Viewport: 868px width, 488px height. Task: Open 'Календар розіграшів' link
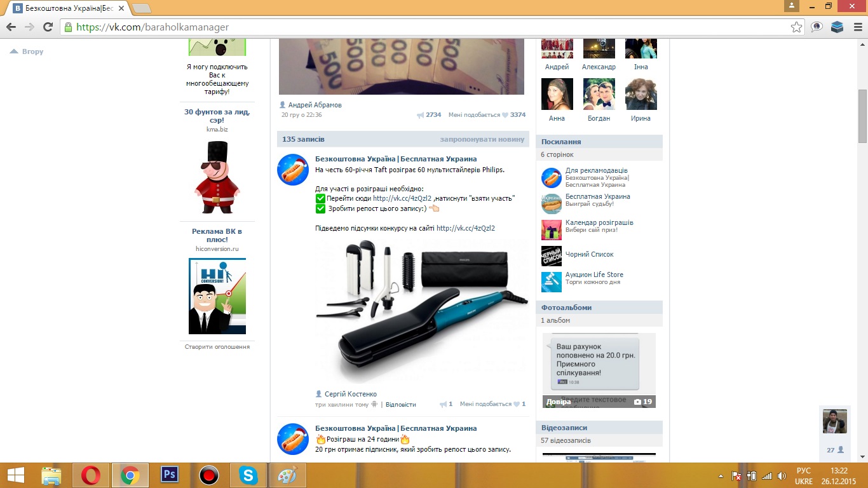pos(599,222)
